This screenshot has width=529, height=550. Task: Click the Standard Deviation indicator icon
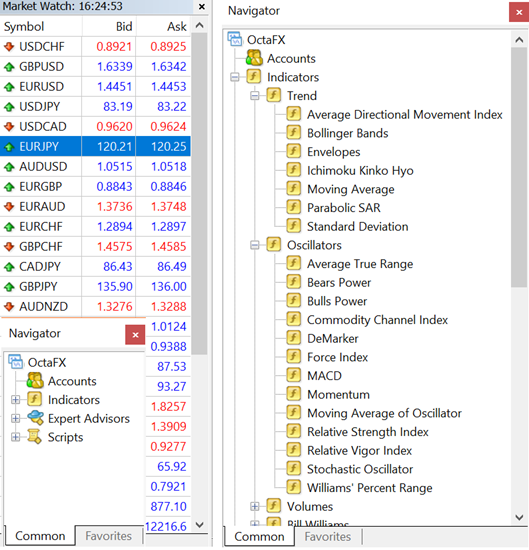click(x=294, y=226)
